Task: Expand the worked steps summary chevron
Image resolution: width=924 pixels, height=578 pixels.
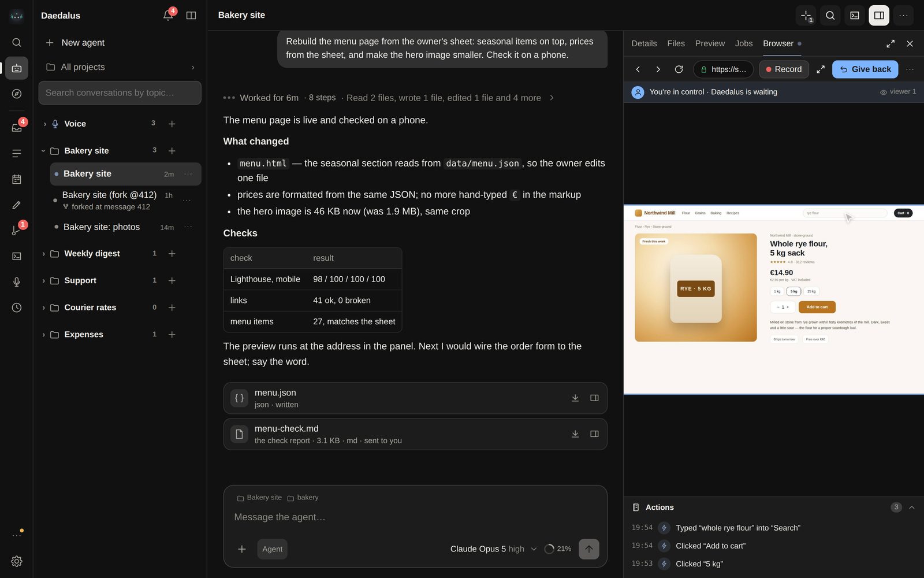Action: tap(552, 98)
